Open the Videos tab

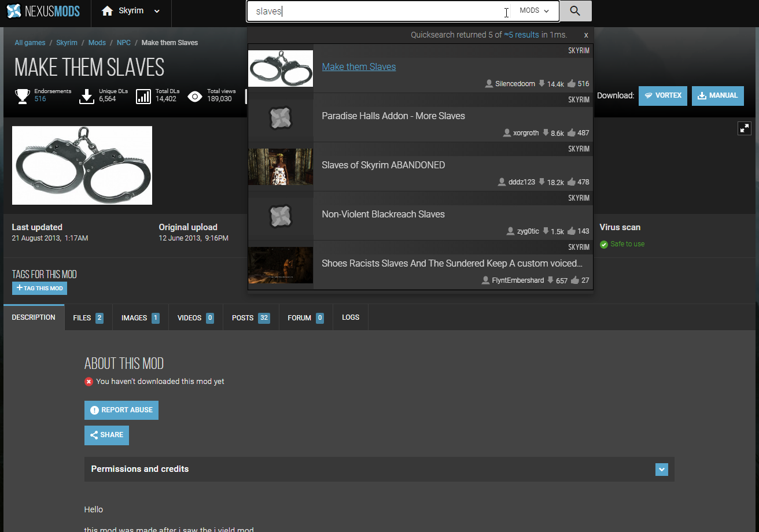coord(196,317)
